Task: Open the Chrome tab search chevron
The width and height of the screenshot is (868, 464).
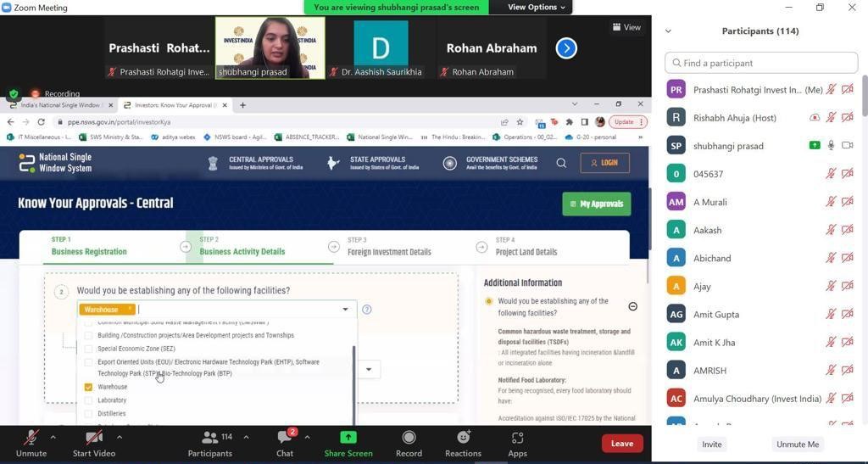Action: (x=574, y=104)
